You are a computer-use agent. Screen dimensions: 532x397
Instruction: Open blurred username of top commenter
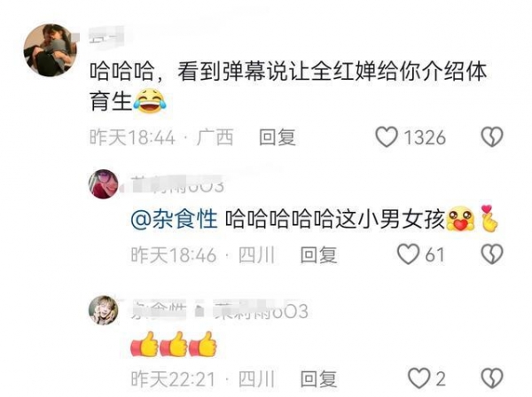click(106, 35)
